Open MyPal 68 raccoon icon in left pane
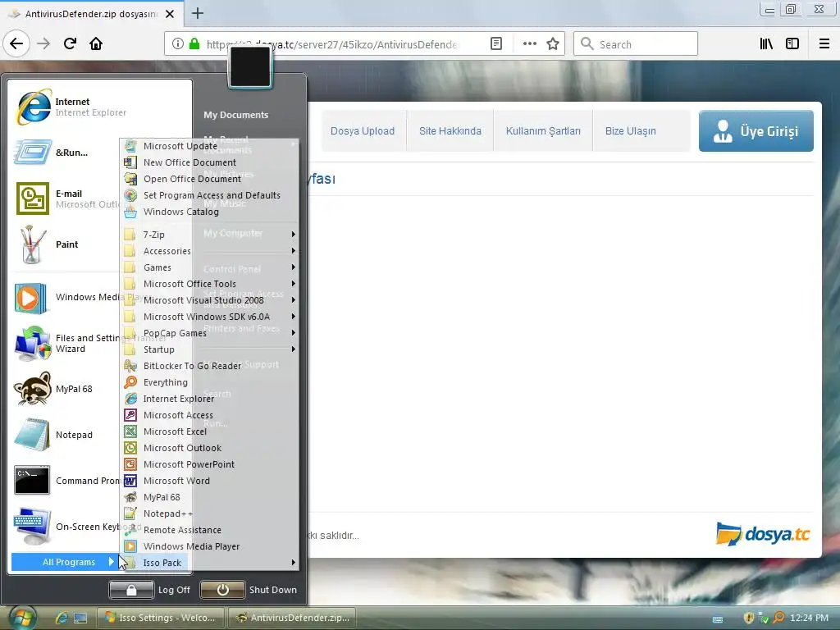Viewport: 840px width, 630px height. 53,389
